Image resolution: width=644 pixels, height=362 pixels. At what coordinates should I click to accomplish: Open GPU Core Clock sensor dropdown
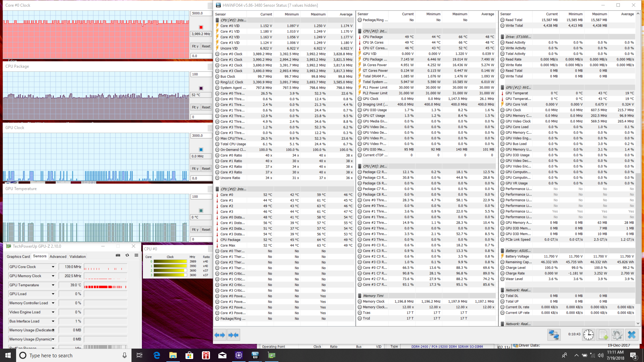(x=53, y=267)
